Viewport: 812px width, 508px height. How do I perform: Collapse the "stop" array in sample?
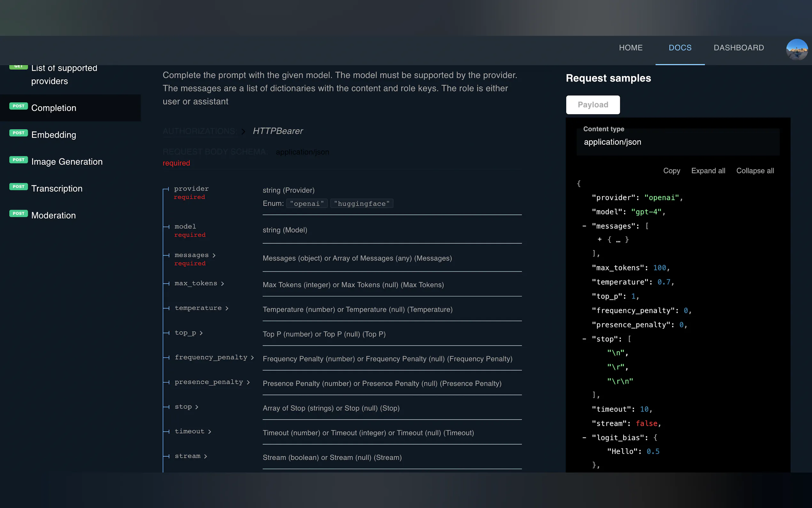584,339
